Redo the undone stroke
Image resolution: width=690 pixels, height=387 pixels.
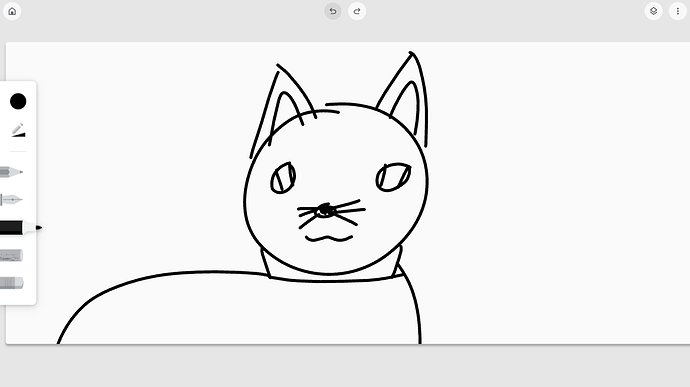[357, 11]
